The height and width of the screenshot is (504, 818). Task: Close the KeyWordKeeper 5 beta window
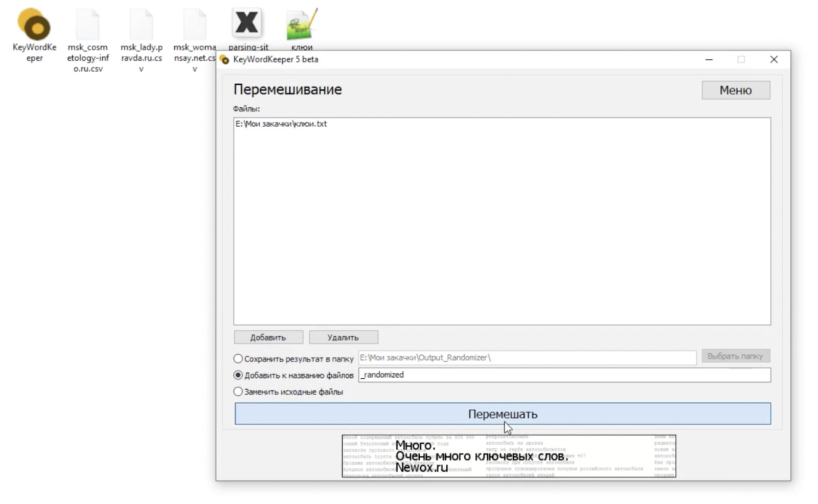(x=774, y=60)
